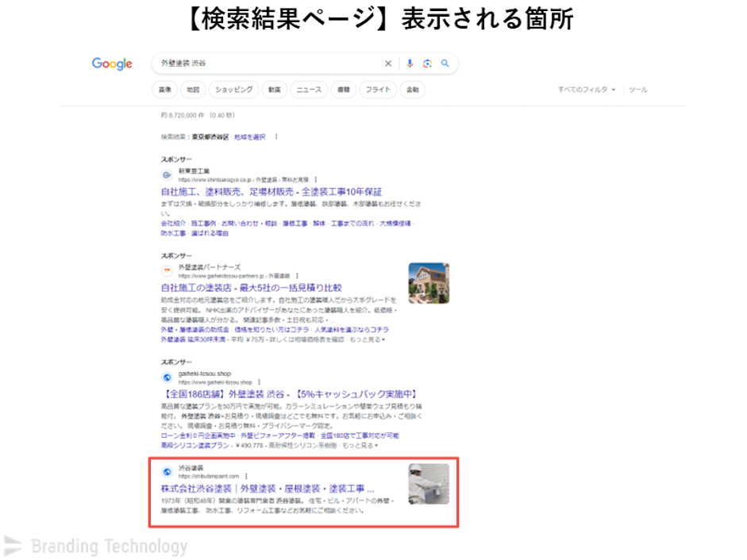Select the フライト filter chip
Screen dimensions: 747x560
pos(378,90)
